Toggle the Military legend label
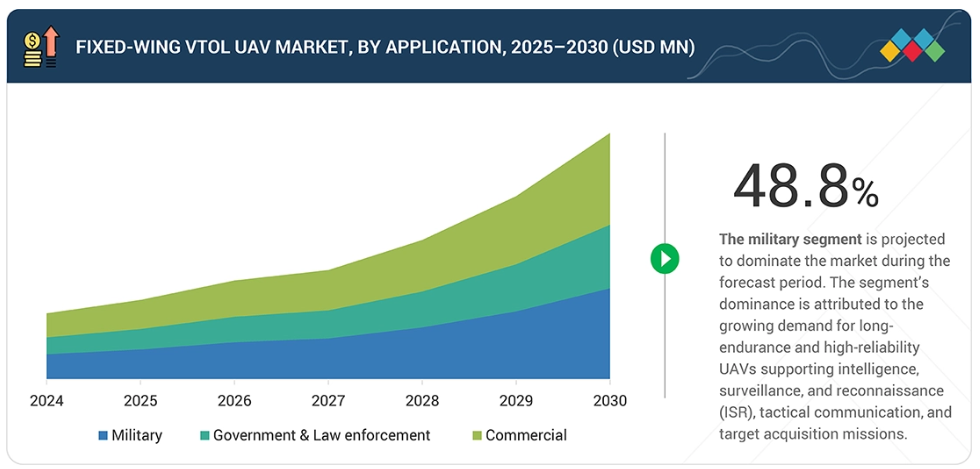Image resolution: width=980 pixels, height=469 pixels. 137,436
